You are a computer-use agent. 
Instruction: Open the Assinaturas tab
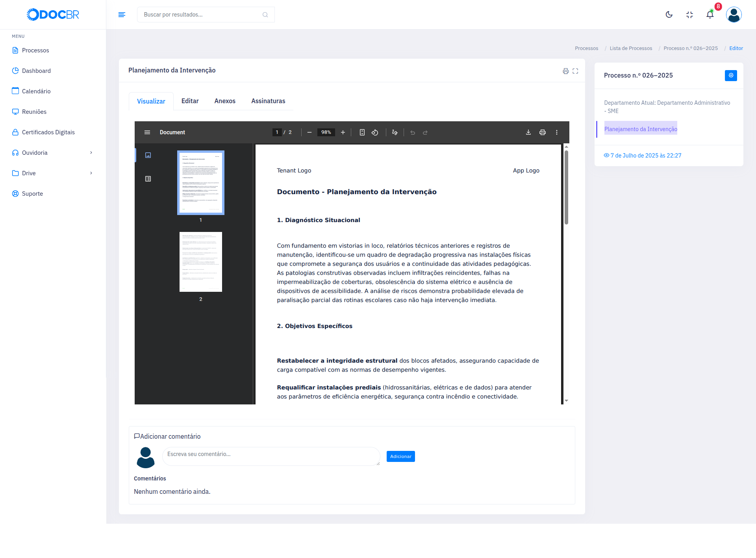tap(268, 101)
